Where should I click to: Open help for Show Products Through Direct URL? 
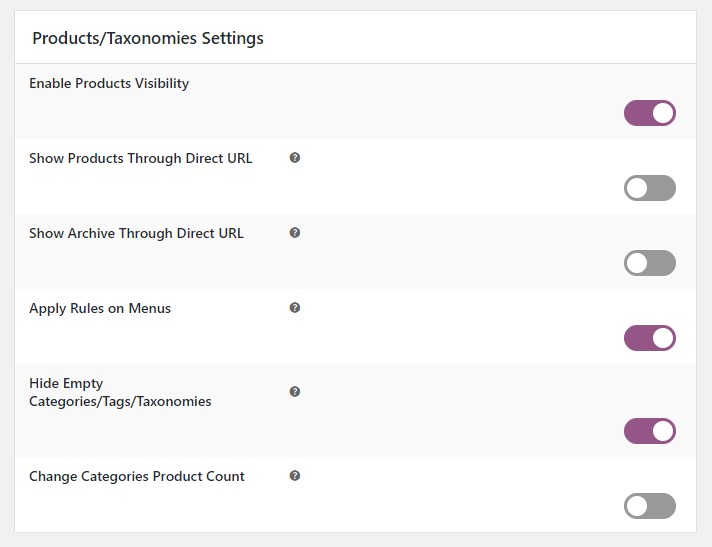295,158
